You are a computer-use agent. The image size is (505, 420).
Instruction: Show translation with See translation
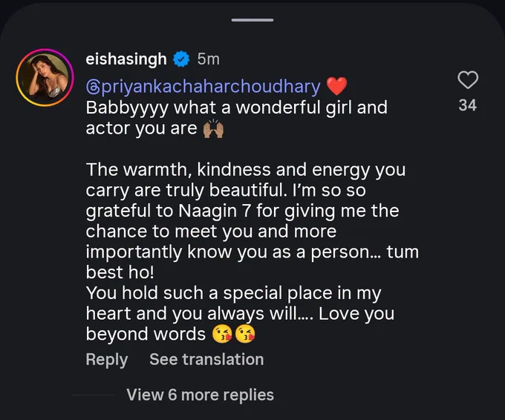(206, 359)
